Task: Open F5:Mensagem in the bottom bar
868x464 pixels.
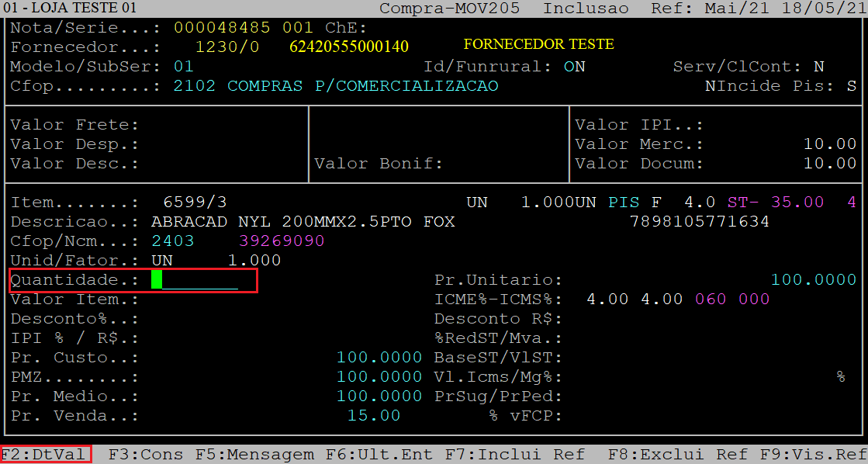Action: 254,455
